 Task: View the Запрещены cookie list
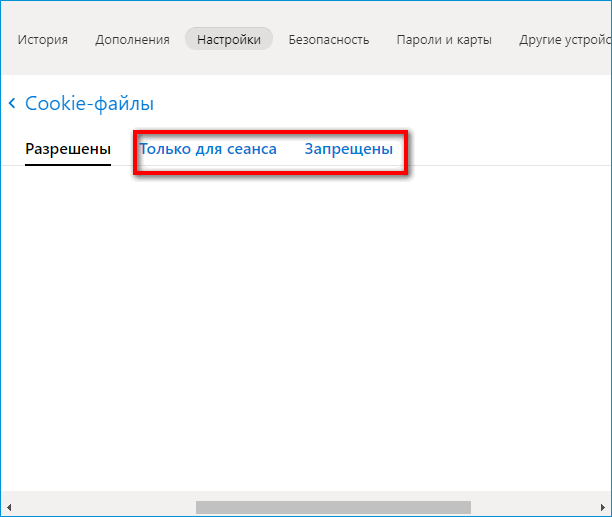tap(348, 149)
